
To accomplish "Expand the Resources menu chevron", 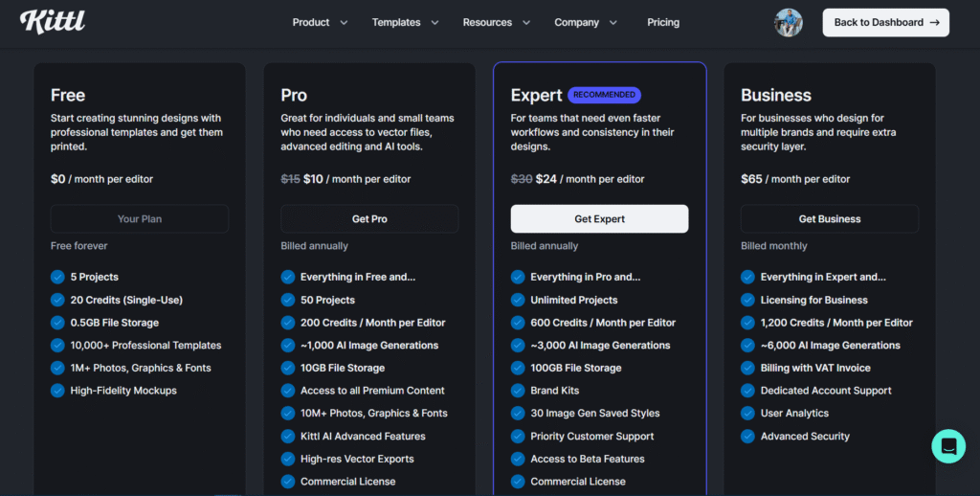I will click(526, 23).
